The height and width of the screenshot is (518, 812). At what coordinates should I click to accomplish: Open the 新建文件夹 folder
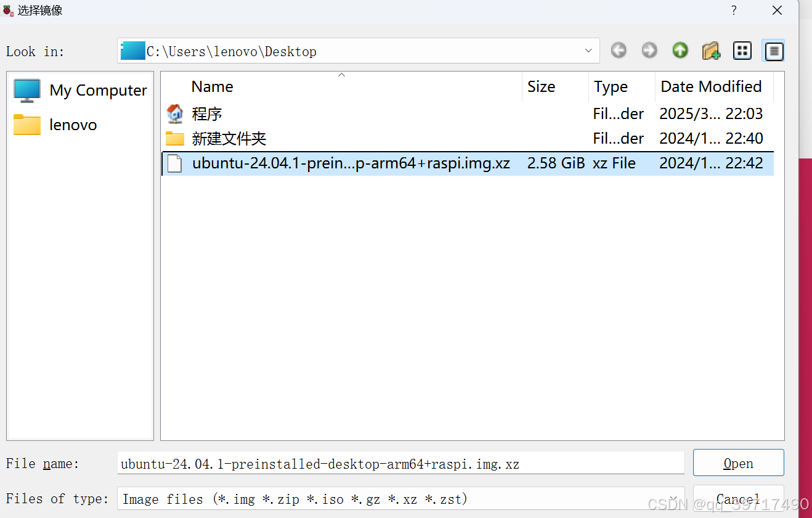(229, 138)
